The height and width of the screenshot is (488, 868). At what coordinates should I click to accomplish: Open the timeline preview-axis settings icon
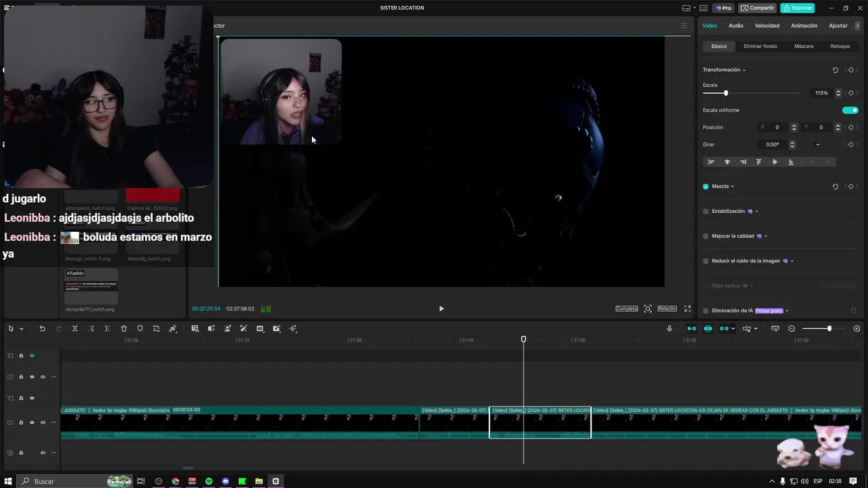coord(775,329)
